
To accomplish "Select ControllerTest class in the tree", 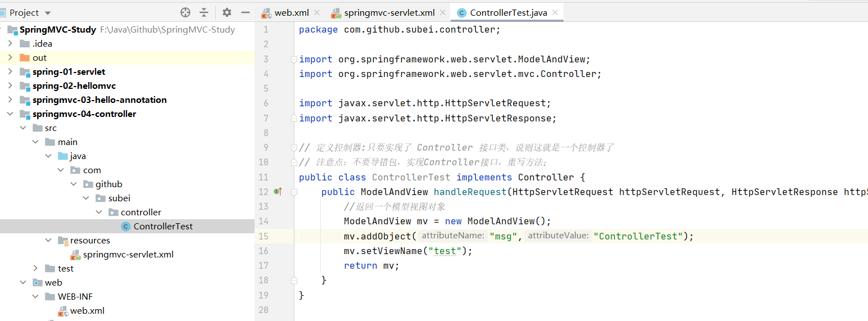I will click(x=162, y=227).
